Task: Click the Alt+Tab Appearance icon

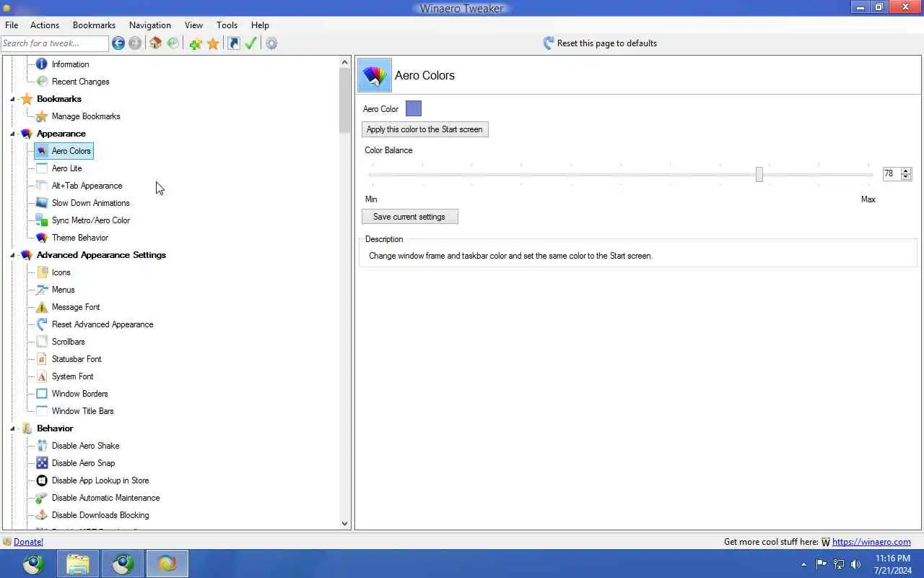Action: (x=42, y=186)
